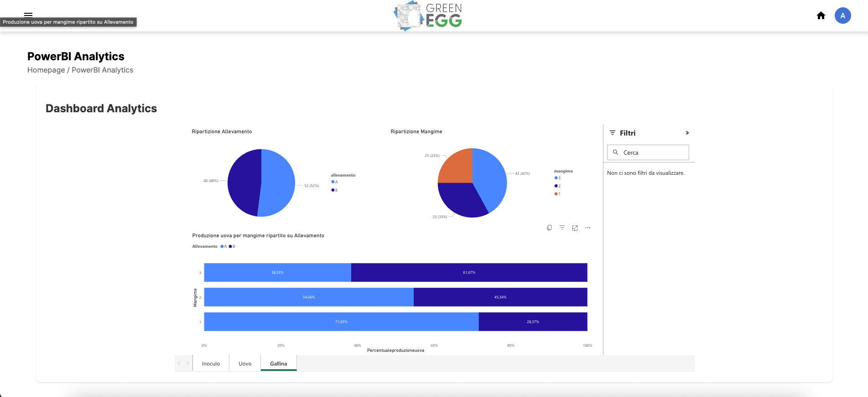Image resolution: width=868 pixels, height=397 pixels.
Task: Toggle mangime 1 in pie legend
Action: point(557,194)
